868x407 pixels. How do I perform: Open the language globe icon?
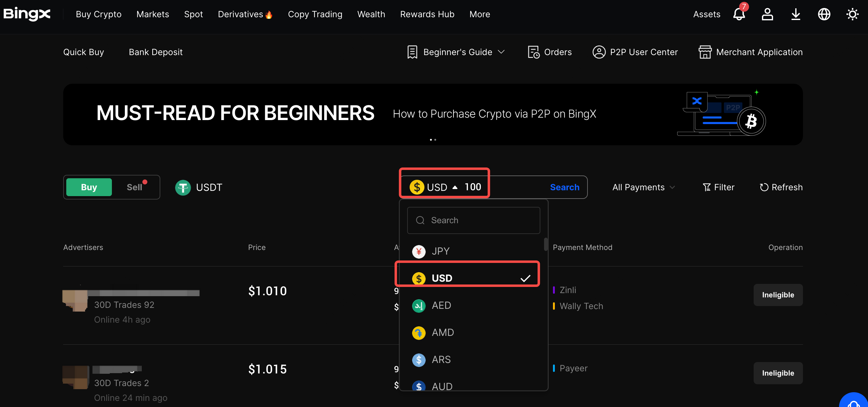824,14
